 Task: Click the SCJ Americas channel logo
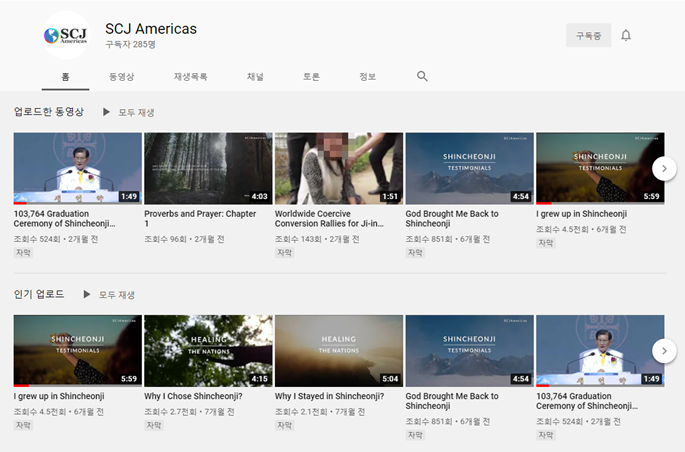click(x=66, y=35)
